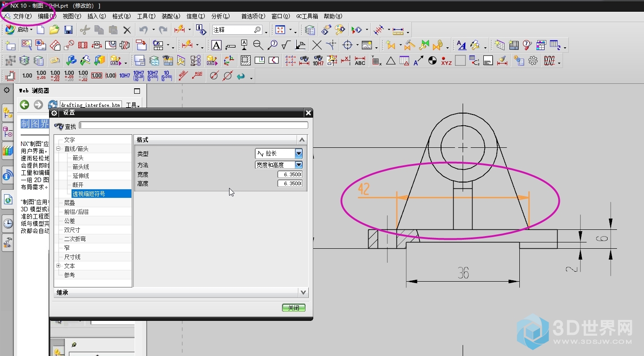Click the Edit Text A icon
The width and height of the screenshot is (644, 356).
point(461,46)
